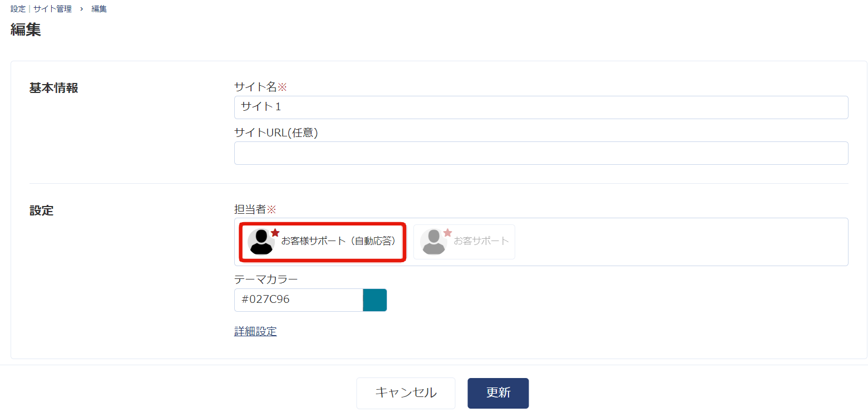Click the dark red star on the first assignee
Viewport: 868px width, 417px height.
pos(275,233)
